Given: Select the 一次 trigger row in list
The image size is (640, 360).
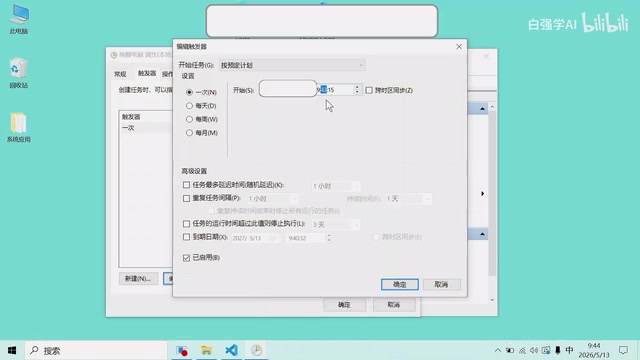Looking at the screenshot, I should [x=146, y=128].
